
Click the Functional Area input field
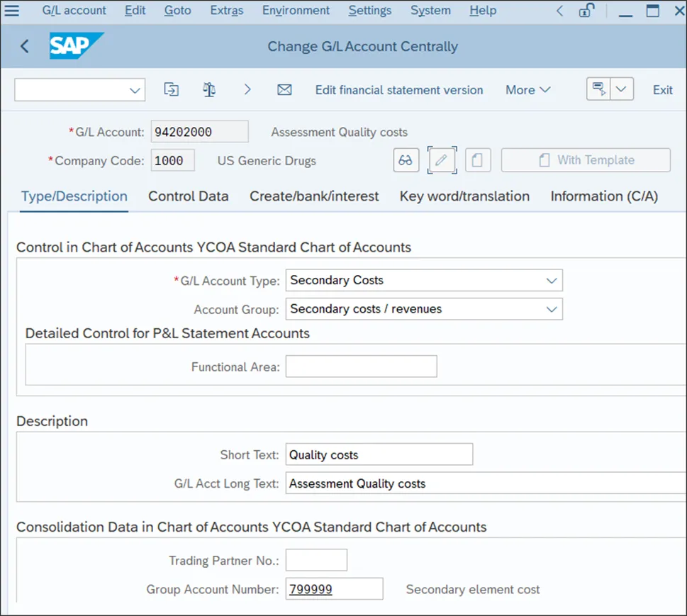point(361,367)
